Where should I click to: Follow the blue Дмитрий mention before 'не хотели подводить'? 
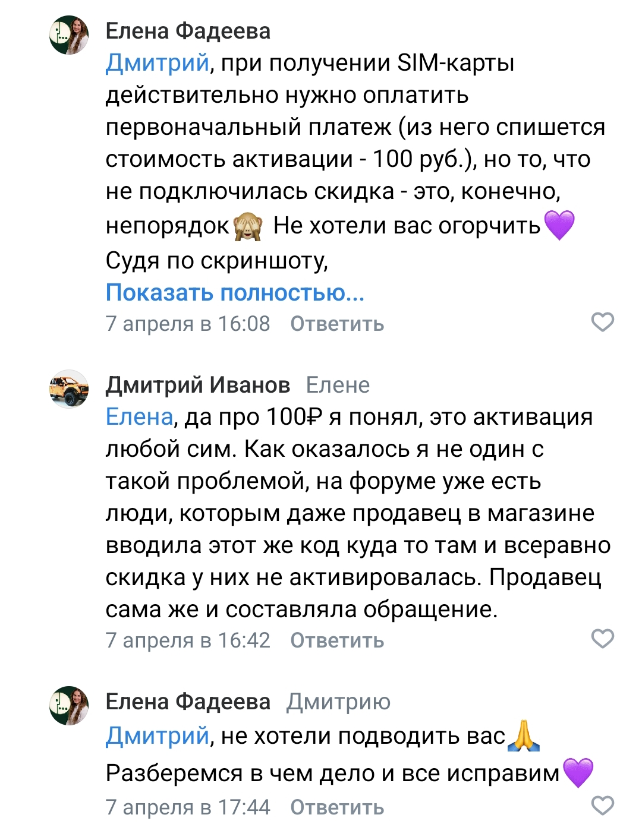[158, 736]
